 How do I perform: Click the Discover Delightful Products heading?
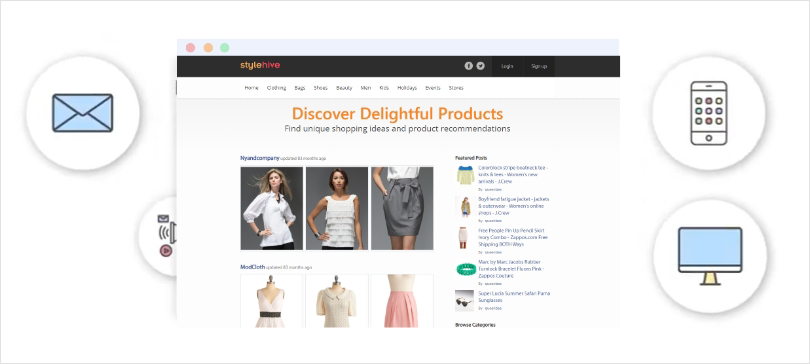[x=397, y=113]
